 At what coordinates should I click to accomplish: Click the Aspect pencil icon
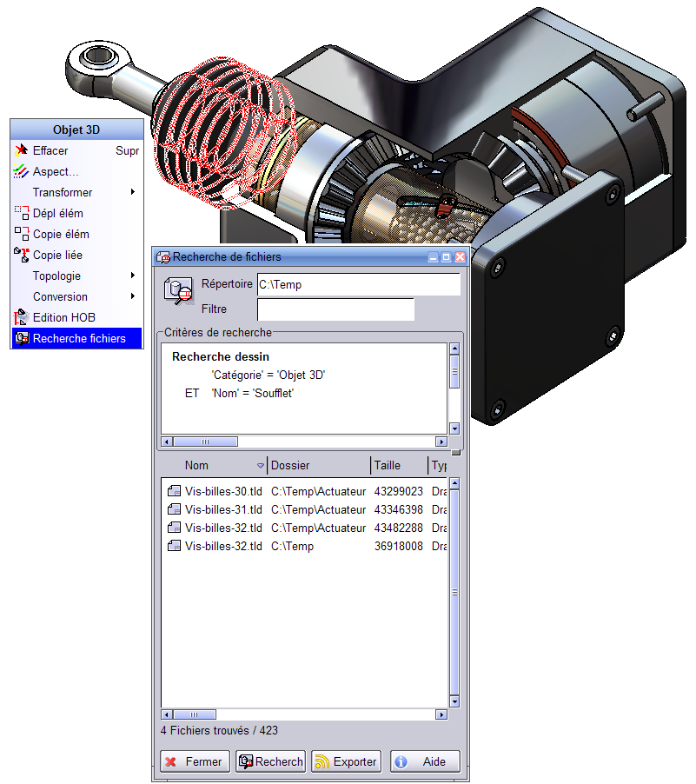click(21, 171)
